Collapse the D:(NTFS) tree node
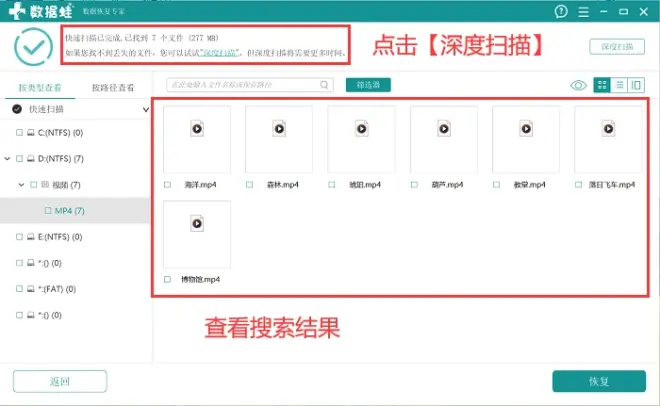660x406 pixels. (7, 159)
